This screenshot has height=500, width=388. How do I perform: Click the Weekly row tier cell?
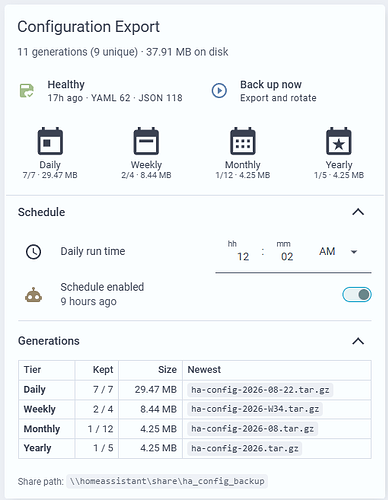pyautogui.click(x=47, y=409)
